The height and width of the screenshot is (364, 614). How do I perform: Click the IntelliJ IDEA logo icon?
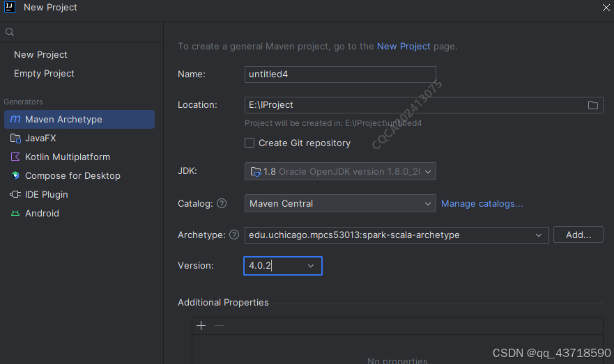tap(10, 8)
